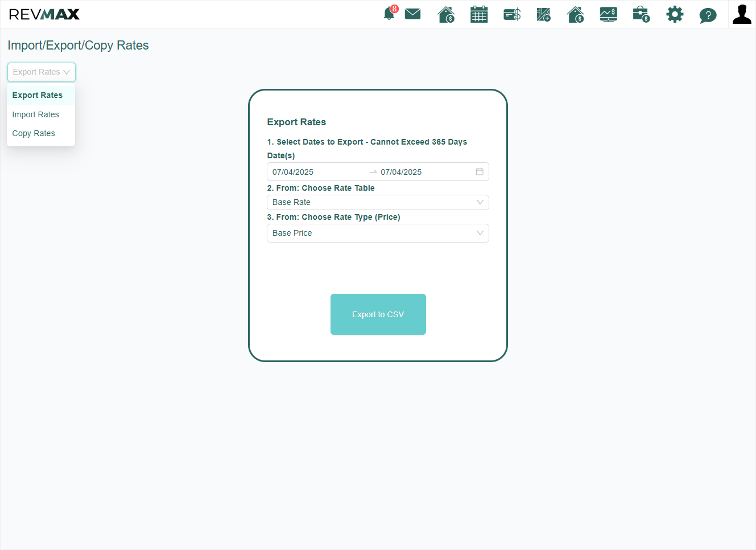The image size is (756, 550).
Task: Collapse the Export Rates mode dropdown
Action: (41, 72)
